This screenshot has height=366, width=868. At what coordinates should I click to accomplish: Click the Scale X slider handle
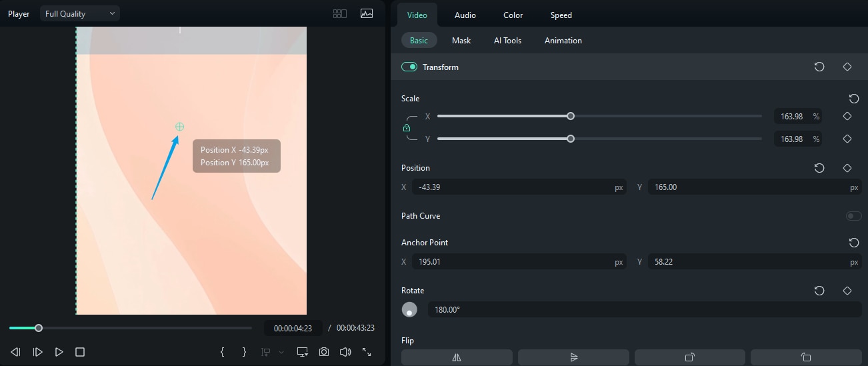tap(571, 116)
